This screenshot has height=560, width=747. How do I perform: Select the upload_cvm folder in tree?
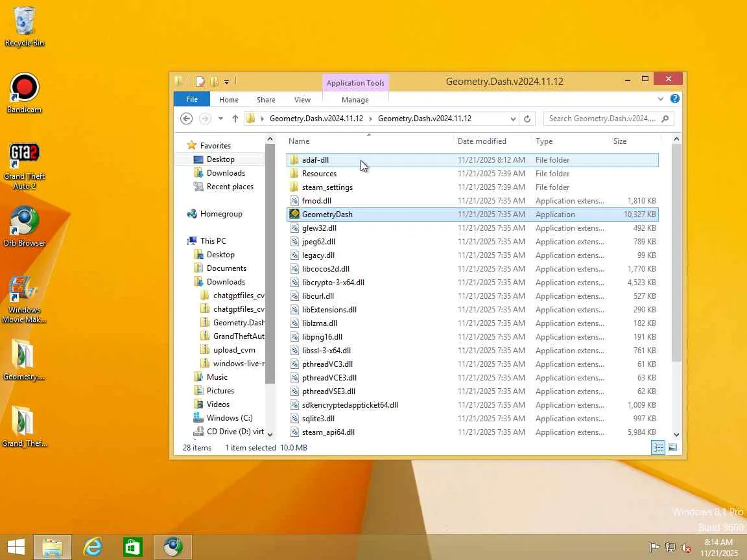click(x=234, y=350)
